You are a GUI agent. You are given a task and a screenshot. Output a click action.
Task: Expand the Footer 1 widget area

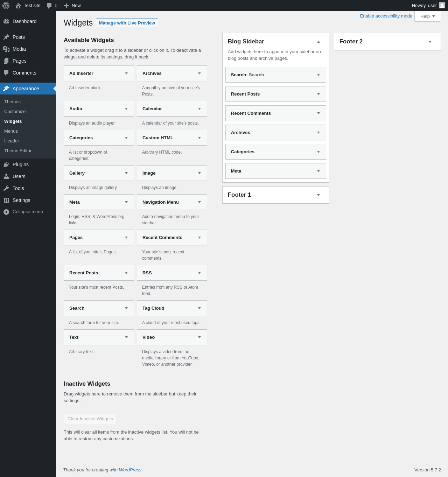coord(318,195)
